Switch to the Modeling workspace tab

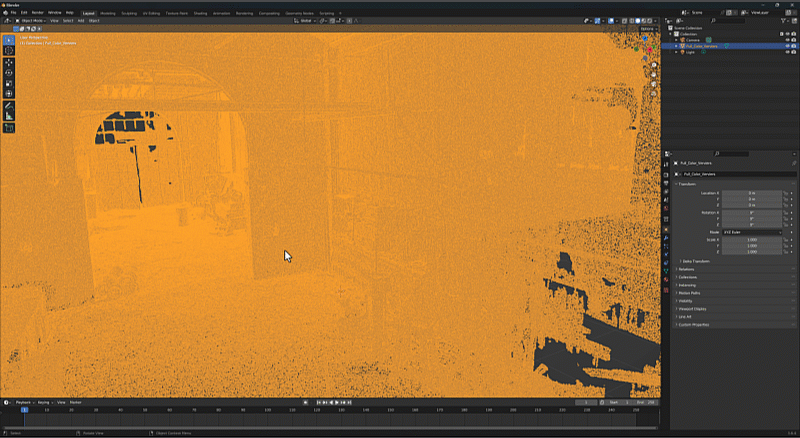pyautogui.click(x=108, y=13)
